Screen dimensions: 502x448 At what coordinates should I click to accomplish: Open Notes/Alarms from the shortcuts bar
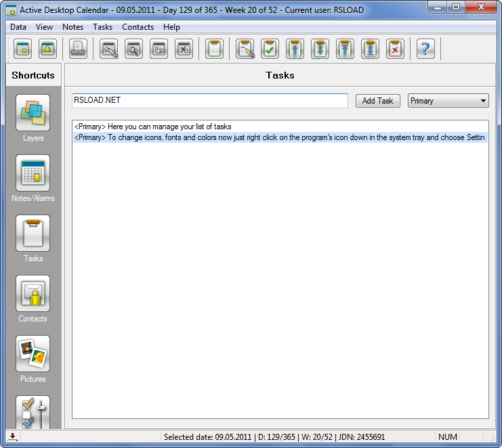tap(33, 173)
